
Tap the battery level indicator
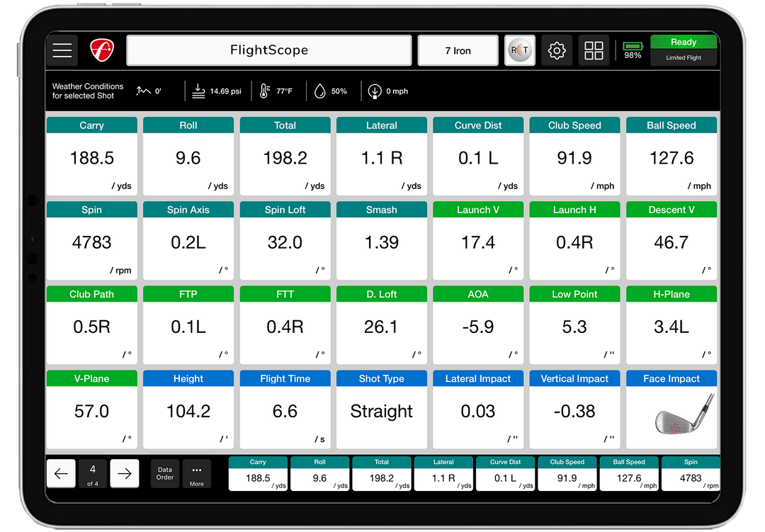[633, 50]
